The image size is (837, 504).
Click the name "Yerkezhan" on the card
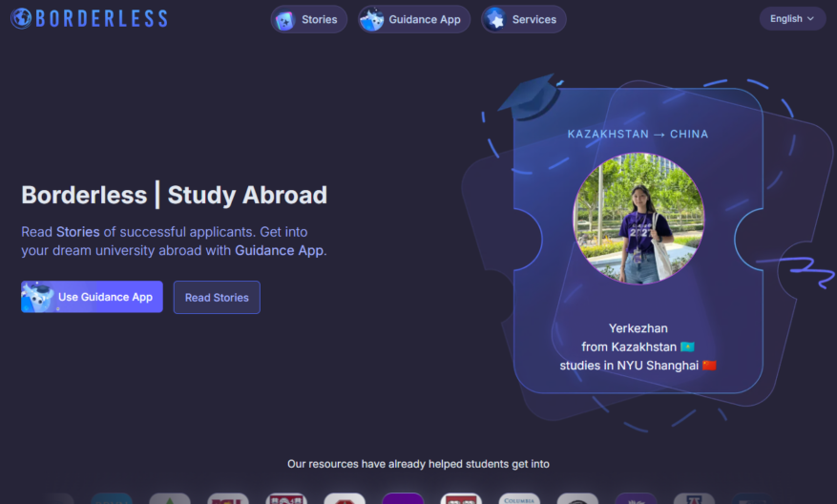click(638, 328)
